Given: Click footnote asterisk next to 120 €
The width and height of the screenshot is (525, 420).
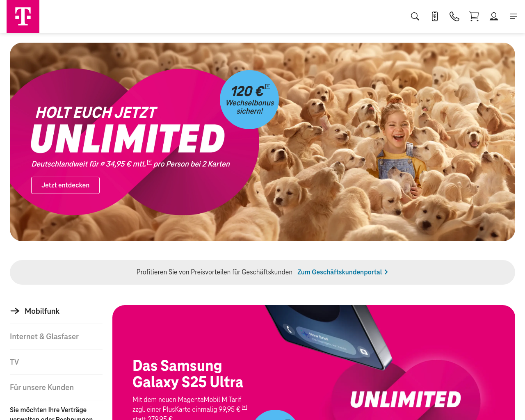Looking at the screenshot, I should point(268,86).
